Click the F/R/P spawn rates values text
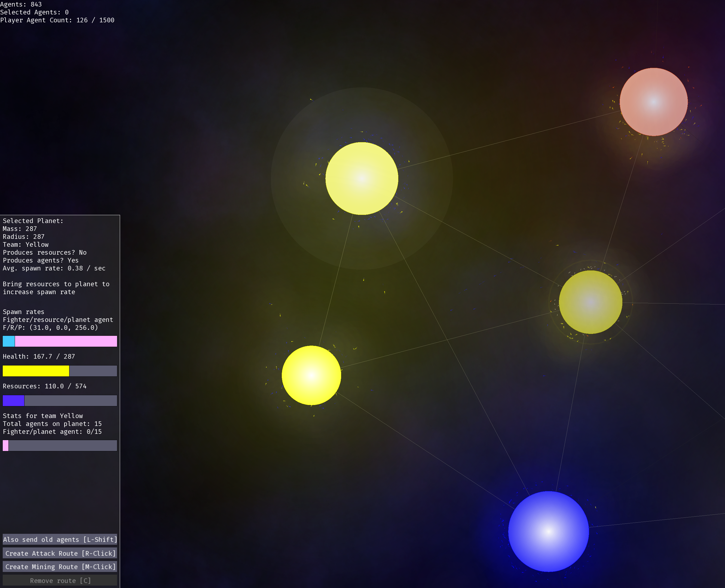This screenshot has width=725, height=588. click(50, 328)
